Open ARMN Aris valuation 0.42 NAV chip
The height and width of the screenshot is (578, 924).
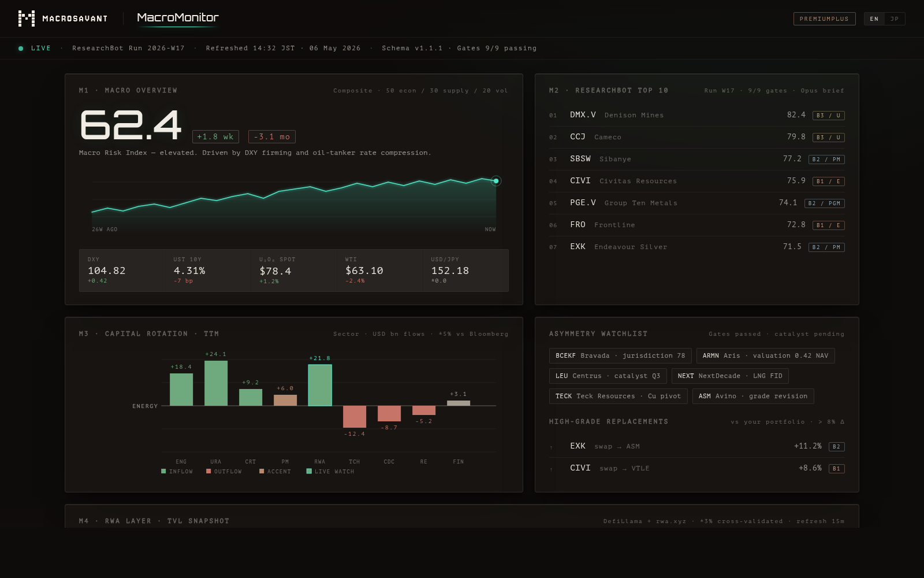(765, 356)
